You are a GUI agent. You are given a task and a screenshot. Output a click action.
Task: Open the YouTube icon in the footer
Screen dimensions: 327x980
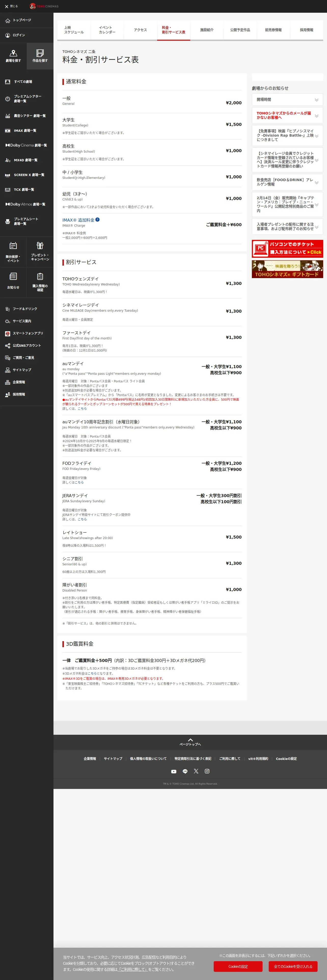(x=174, y=771)
